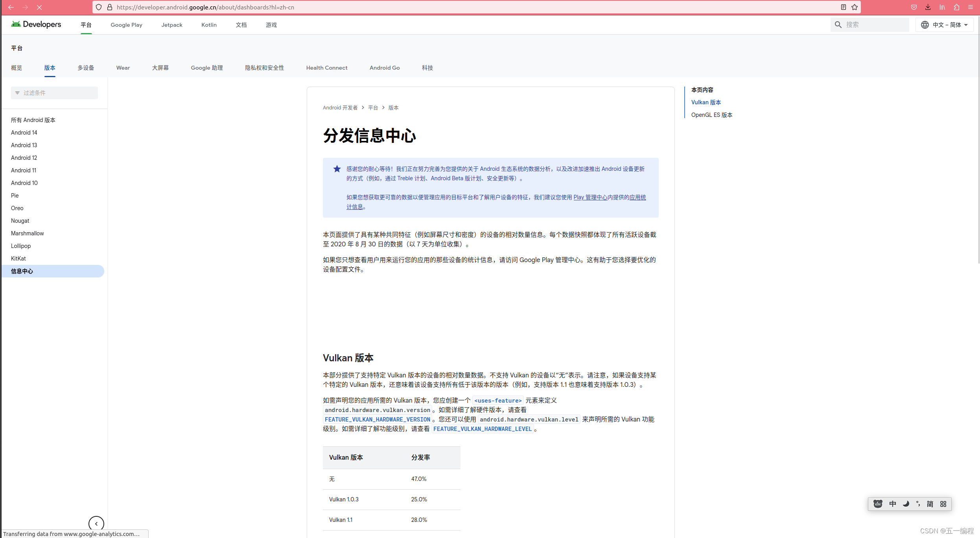Toggle Chinese mode 中 in input toolbar
The width and height of the screenshot is (980, 538).
point(893,504)
